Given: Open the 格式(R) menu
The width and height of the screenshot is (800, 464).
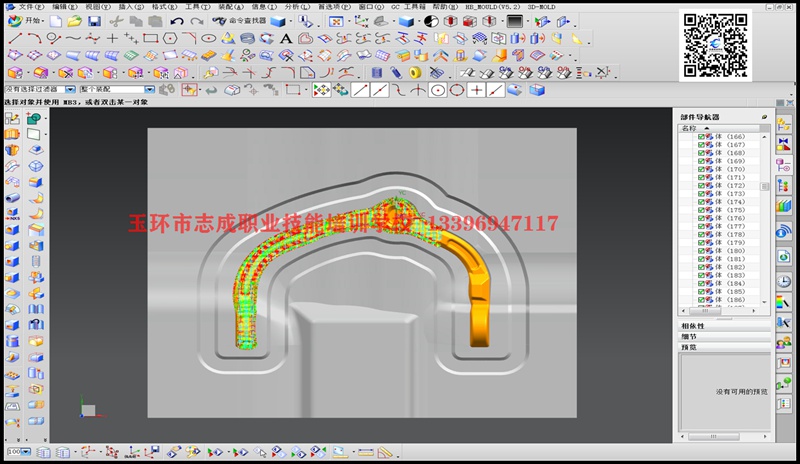Looking at the screenshot, I should 164,7.
